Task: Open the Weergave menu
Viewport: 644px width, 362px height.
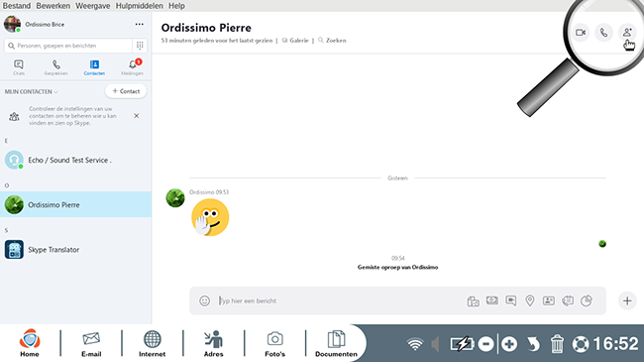Action: 93,6
